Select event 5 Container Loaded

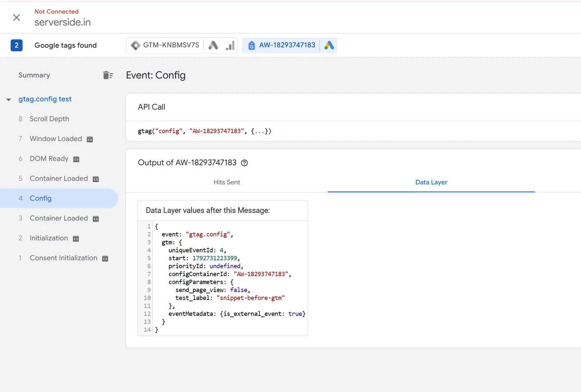pos(59,178)
